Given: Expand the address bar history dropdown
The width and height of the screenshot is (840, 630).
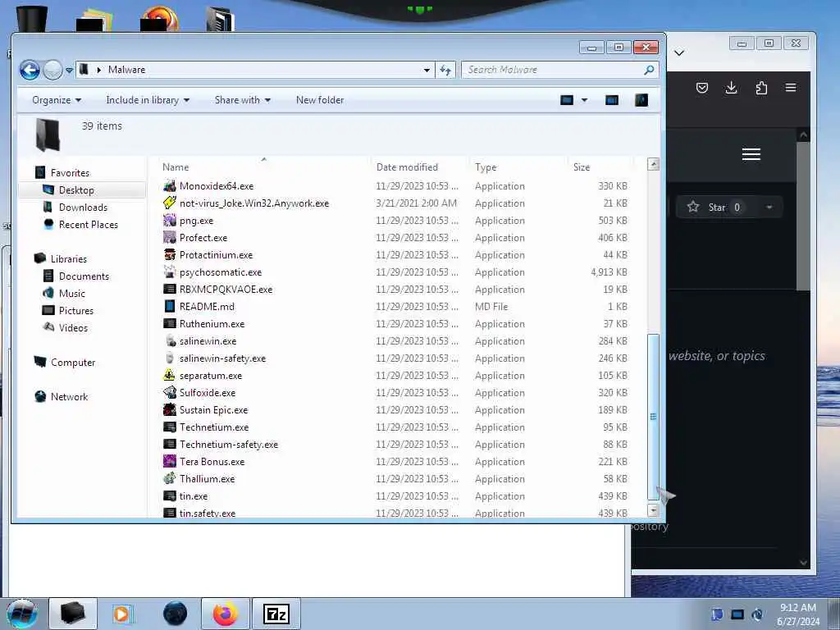Looking at the screenshot, I should click(427, 71).
